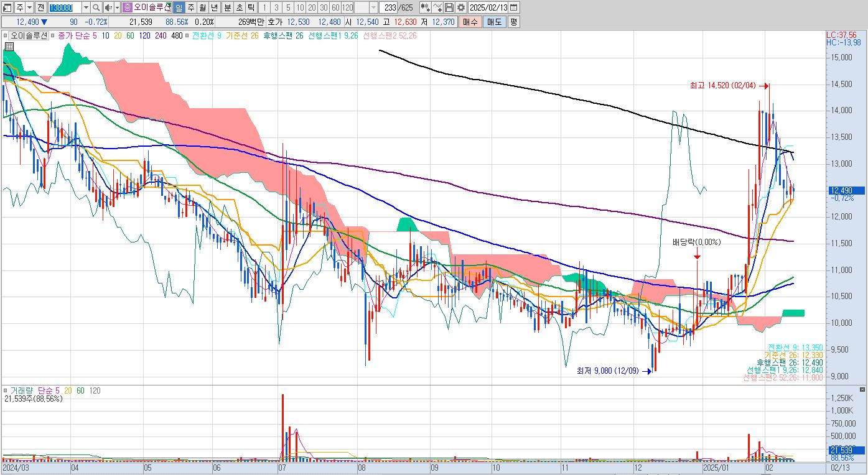Open the speaker icon dropdown arrow
868x475 pixels.
point(117,7)
